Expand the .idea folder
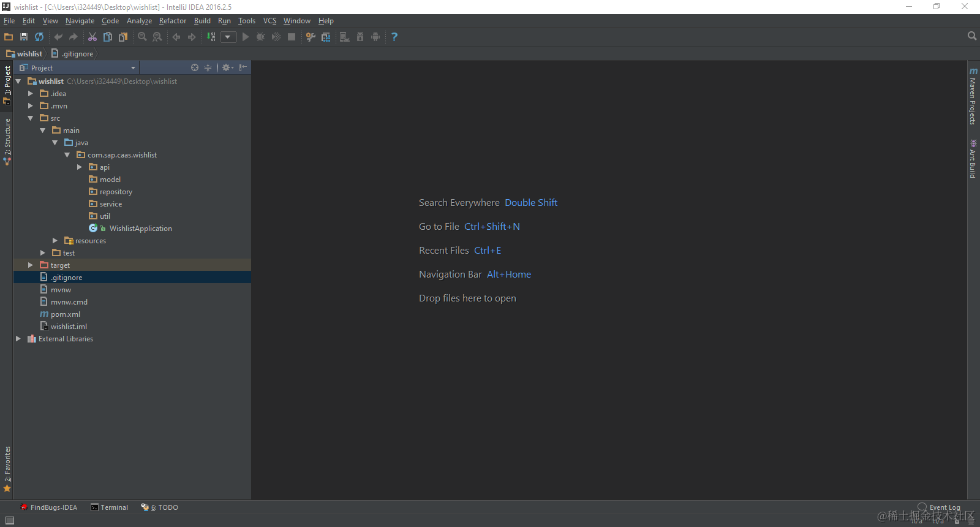This screenshot has width=980, height=527. tap(31, 93)
